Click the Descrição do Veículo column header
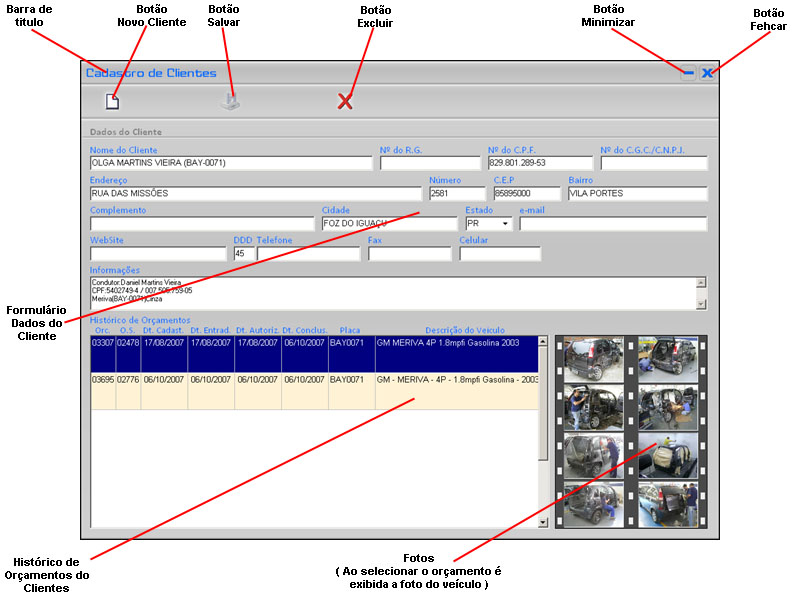Image resolution: width=800 pixels, height=600 pixels. pyautogui.click(x=465, y=330)
